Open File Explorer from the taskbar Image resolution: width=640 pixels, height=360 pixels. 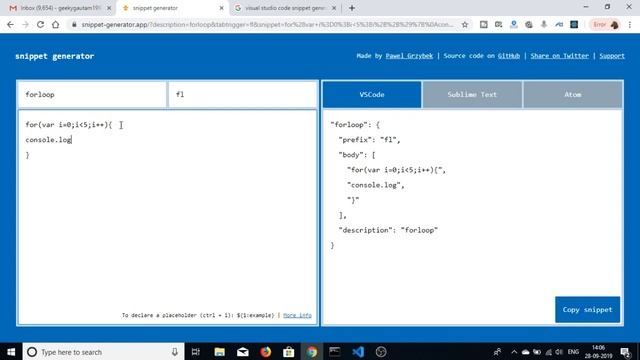(220, 352)
